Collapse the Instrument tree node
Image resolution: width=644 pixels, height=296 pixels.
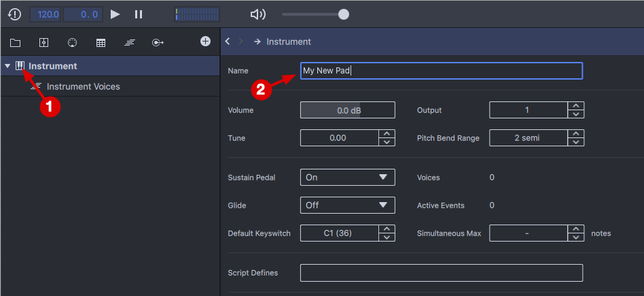[7, 66]
